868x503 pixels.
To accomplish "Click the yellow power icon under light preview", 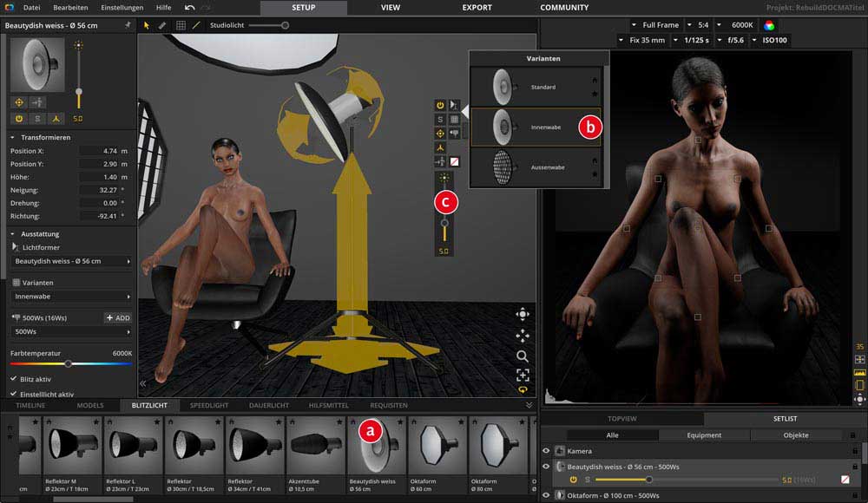I will tap(18, 118).
